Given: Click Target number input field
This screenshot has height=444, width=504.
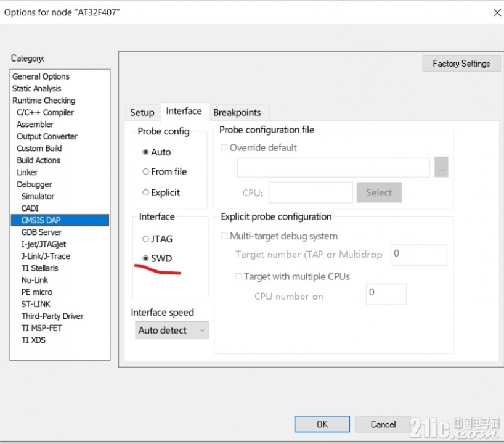Looking at the screenshot, I should click(x=418, y=255).
